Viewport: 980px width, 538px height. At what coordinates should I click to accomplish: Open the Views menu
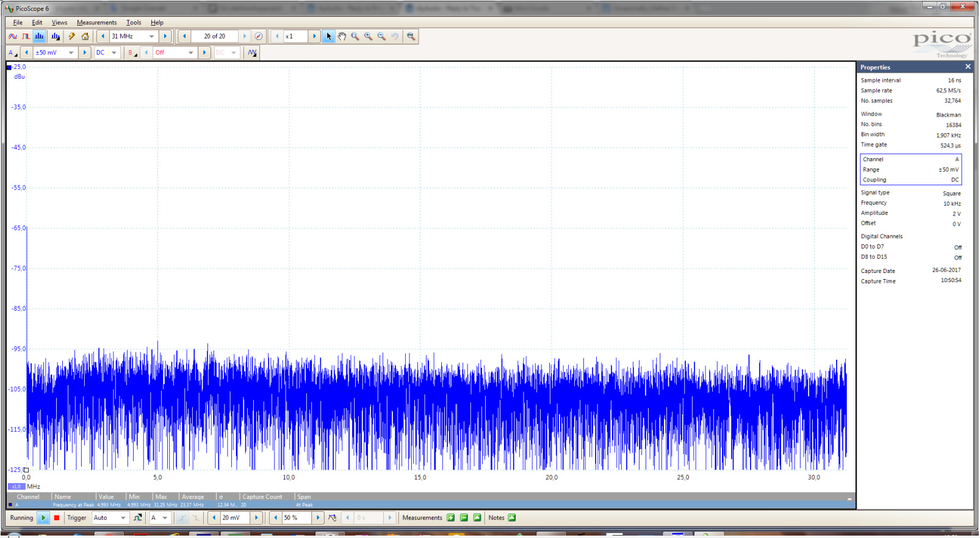point(59,23)
